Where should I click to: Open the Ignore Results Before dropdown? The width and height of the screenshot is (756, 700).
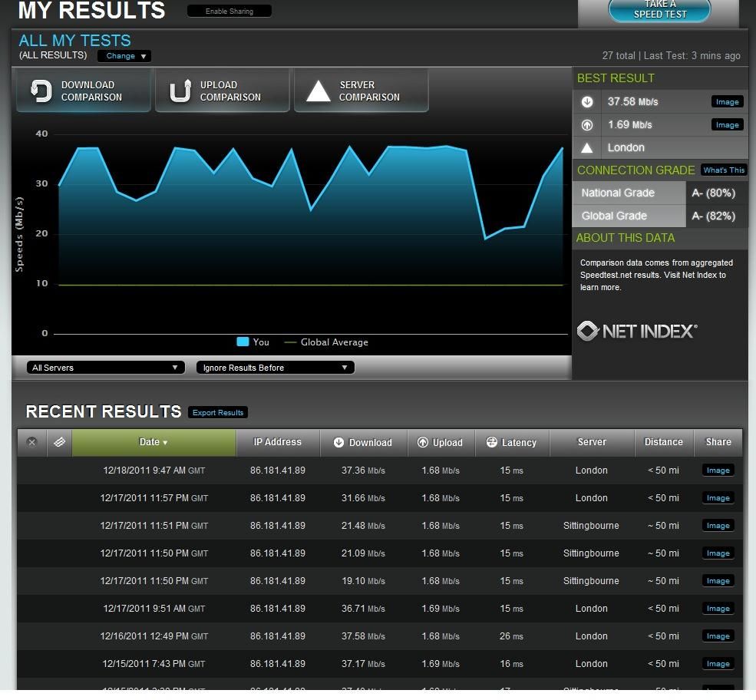point(275,367)
